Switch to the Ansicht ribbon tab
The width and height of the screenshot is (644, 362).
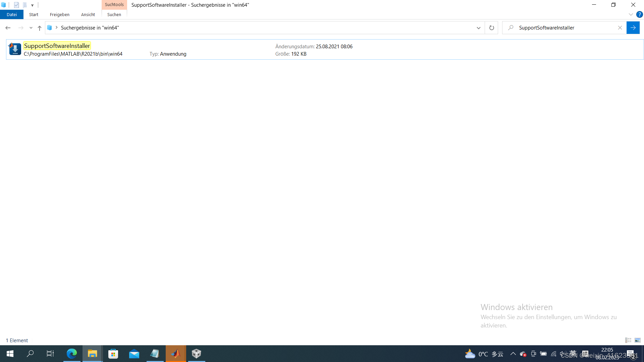[88, 14]
